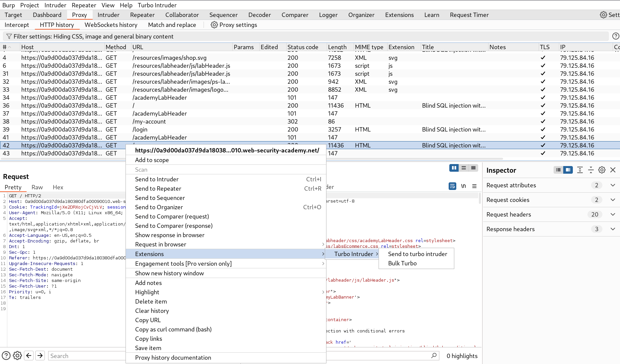620x364 pixels.
Task: Click the response search magnifier icon
Action: click(434, 356)
